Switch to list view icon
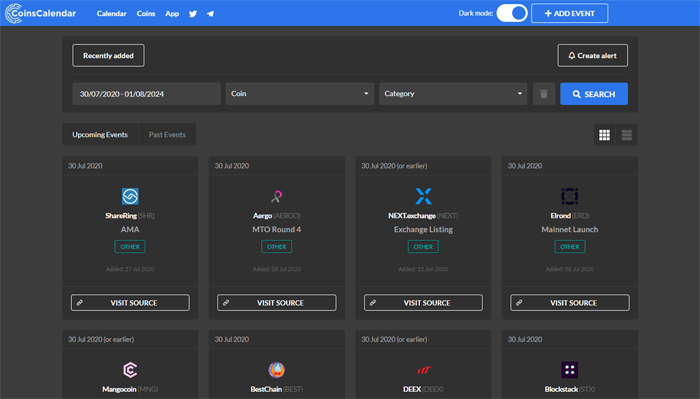 click(627, 135)
